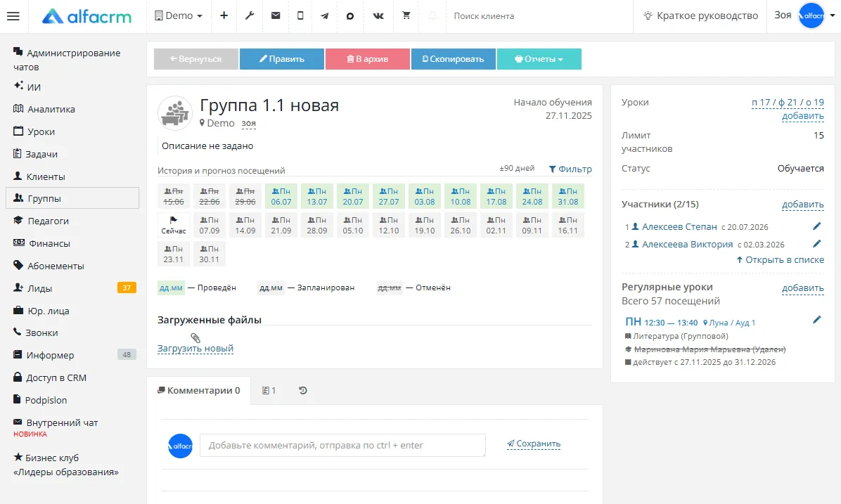Open the alfacrm logo home
The height and width of the screenshot is (504, 841).
pos(86,16)
